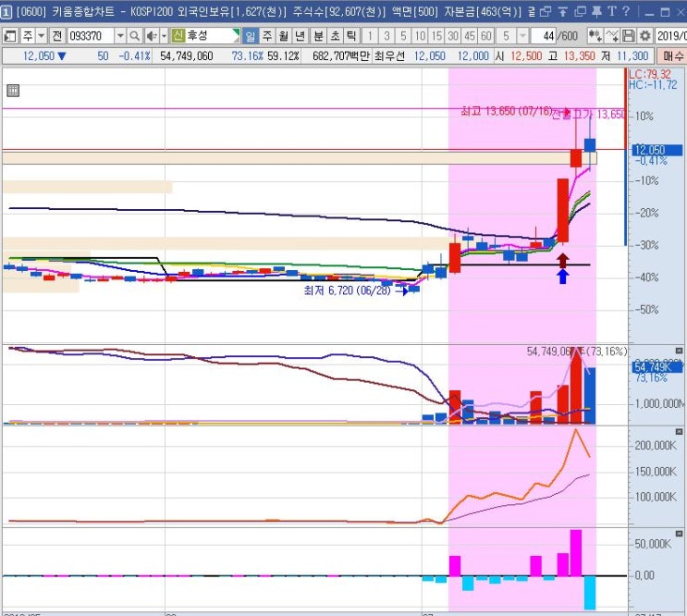This screenshot has width=687, height=616.
Task: Click the window number 1 icon in title bar
Action: click(x=6, y=12)
